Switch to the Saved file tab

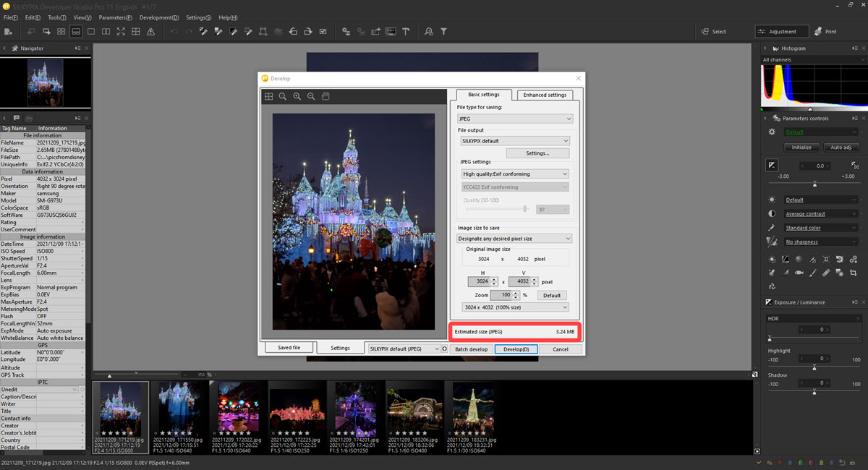289,348
